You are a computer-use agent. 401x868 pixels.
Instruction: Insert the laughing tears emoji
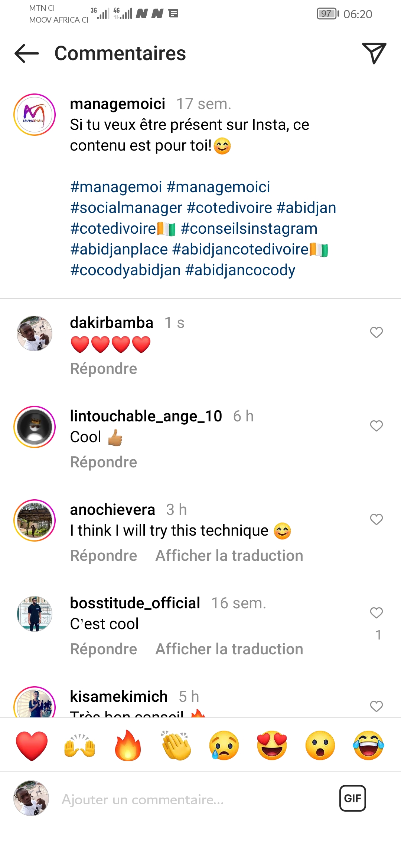368,746
